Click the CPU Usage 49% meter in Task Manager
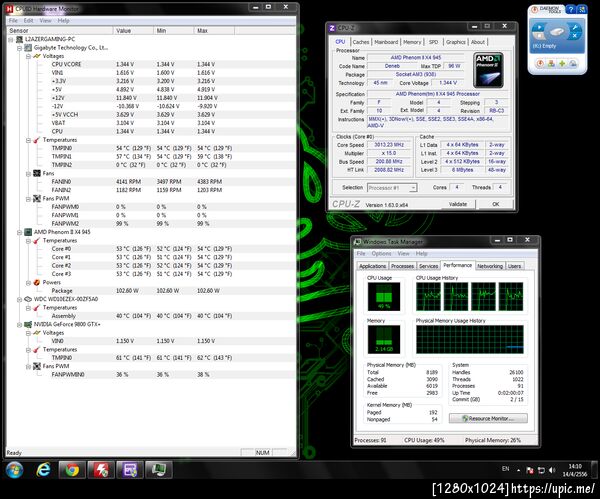Image resolution: width=600 pixels, height=499 pixels. [x=384, y=297]
